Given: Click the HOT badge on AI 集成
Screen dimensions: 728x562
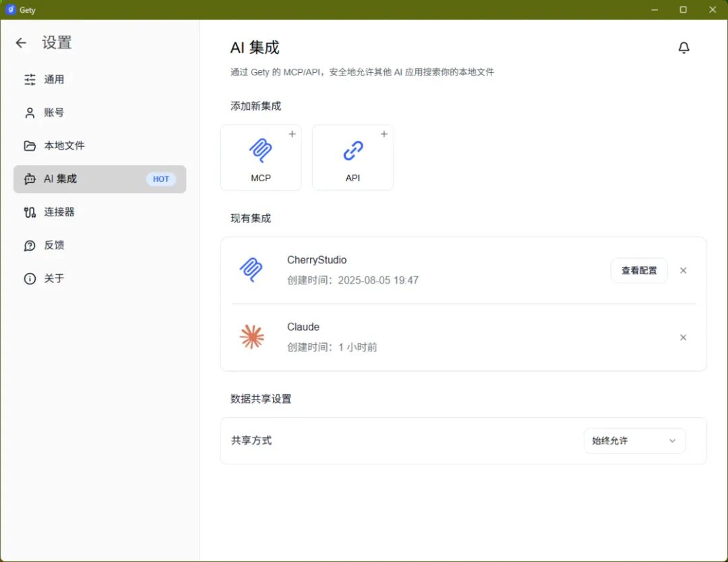Looking at the screenshot, I should click(x=161, y=179).
